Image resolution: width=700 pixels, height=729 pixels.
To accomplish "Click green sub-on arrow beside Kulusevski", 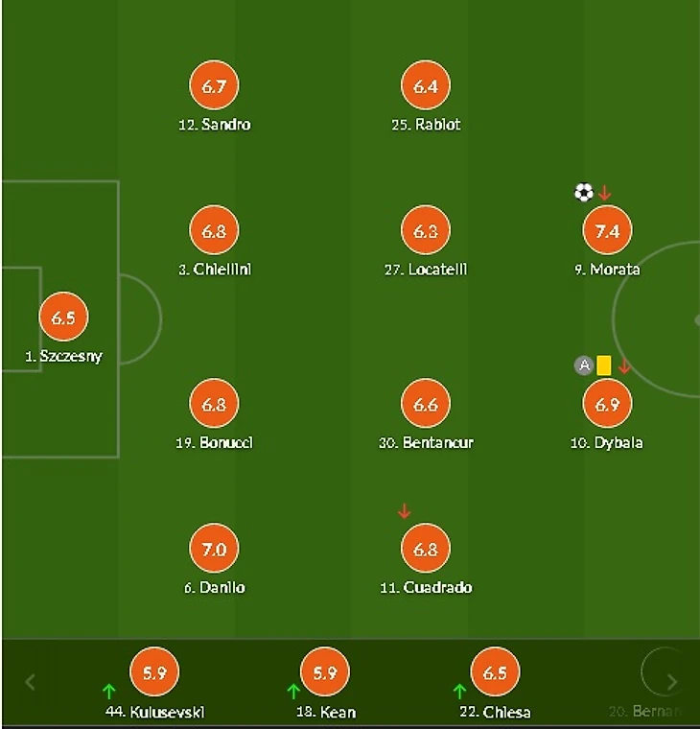I will point(108,692).
